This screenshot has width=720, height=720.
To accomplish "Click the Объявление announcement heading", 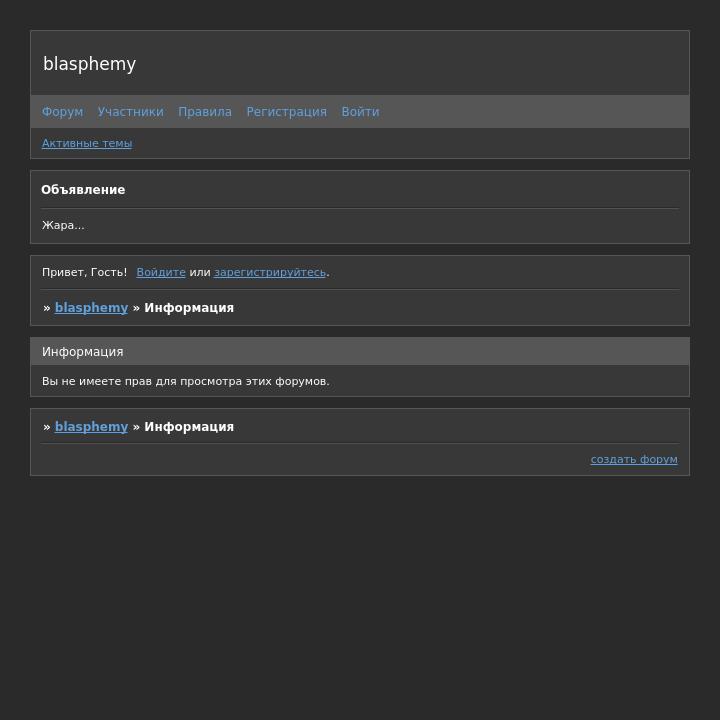I will pyautogui.click(x=83, y=190).
